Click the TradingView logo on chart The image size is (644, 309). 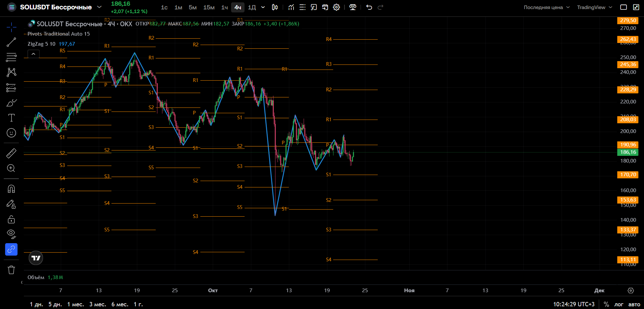click(36, 258)
